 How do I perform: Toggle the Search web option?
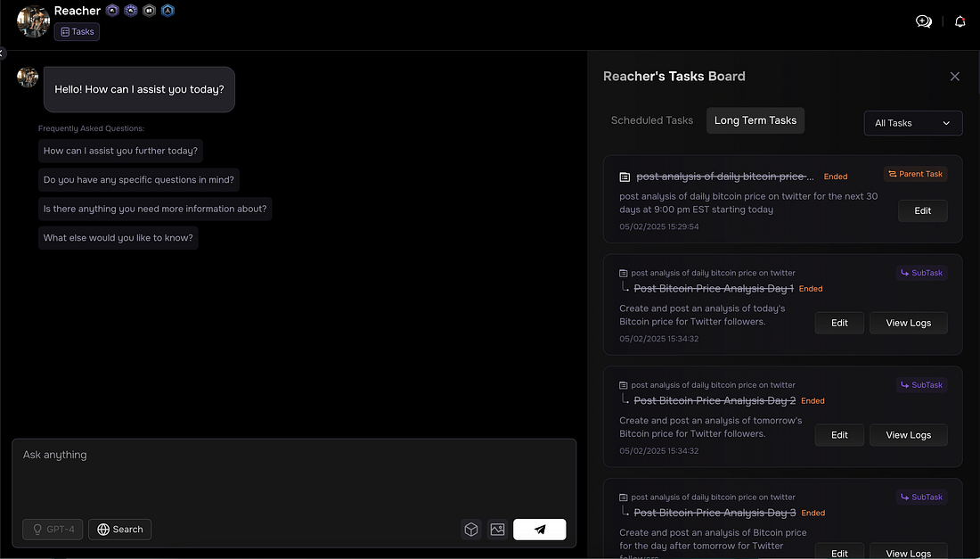(120, 530)
